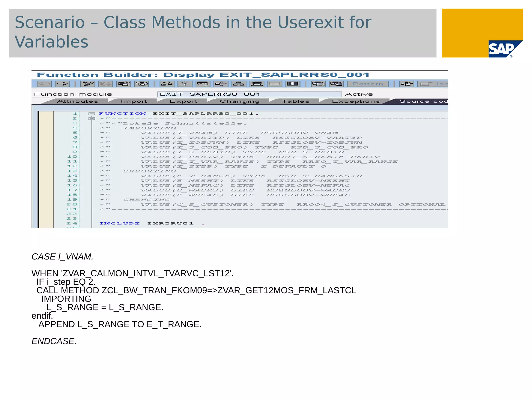The image size is (532, 399).
Task: Click the Where-used list icon
Action: pos(203,84)
